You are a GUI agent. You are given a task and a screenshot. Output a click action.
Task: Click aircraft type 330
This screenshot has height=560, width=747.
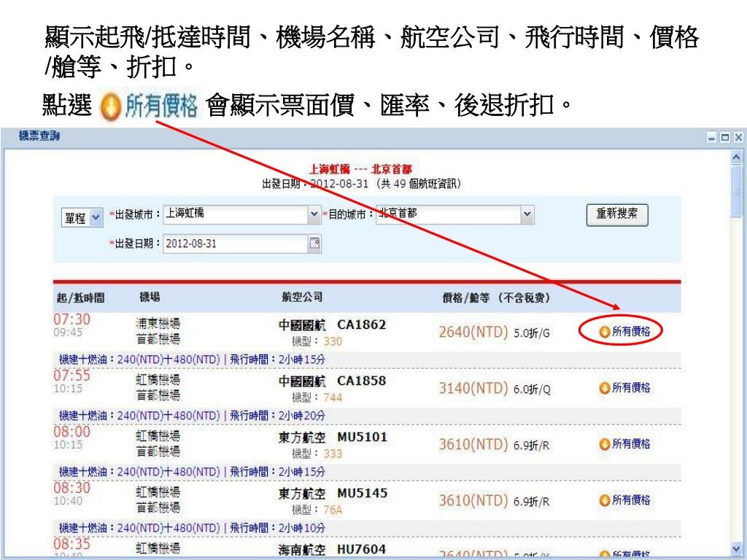(333, 341)
